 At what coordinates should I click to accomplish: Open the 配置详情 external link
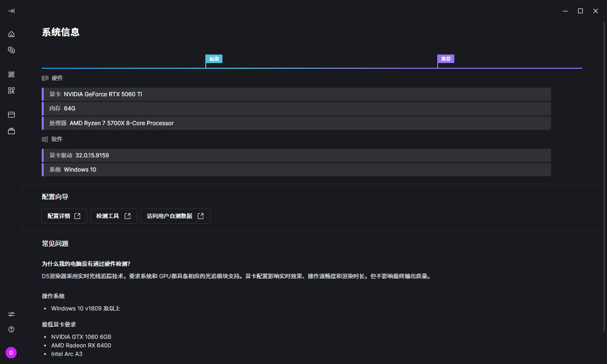[x=64, y=216]
